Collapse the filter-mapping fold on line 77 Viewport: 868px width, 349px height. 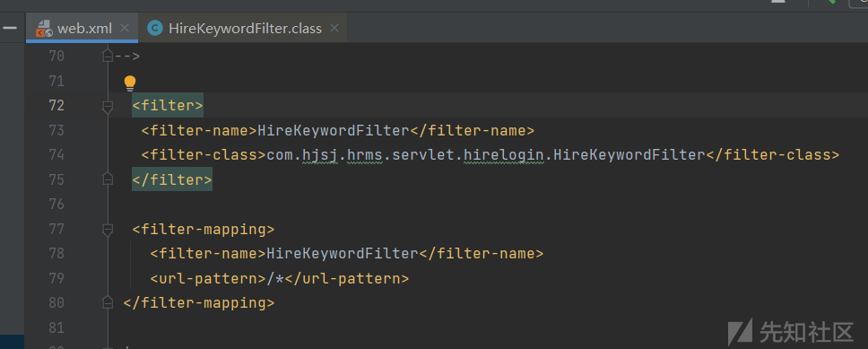[x=108, y=230]
